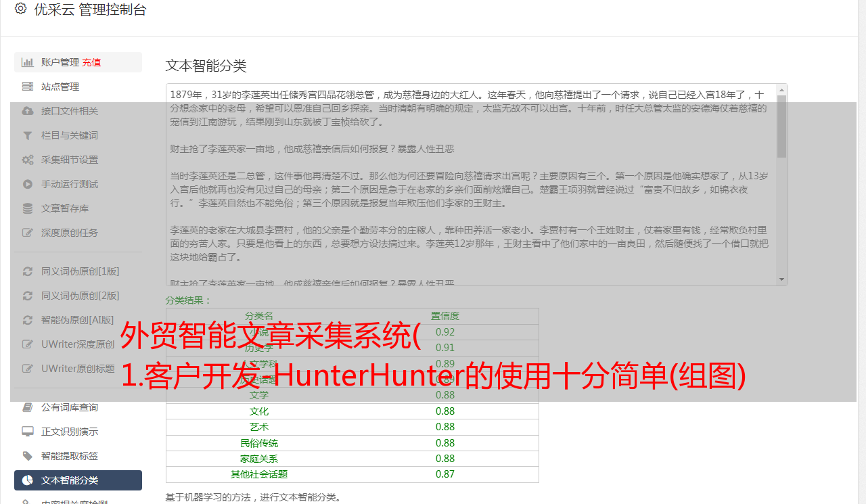The image size is (866, 504).
Task: Open UWriter深度原创 in the sidebar
Action: [78, 344]
